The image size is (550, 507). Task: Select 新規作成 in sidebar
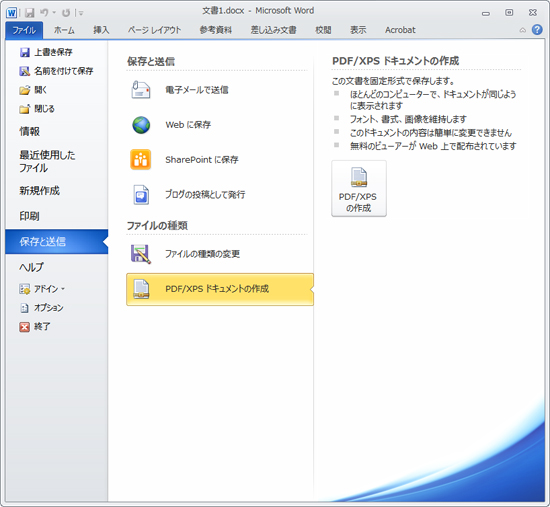tap(39, 191)
